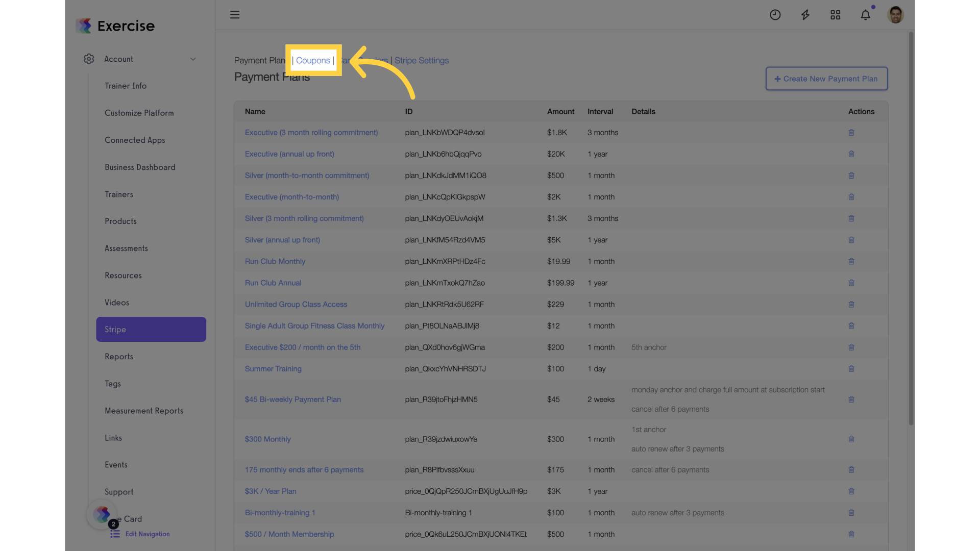Viewport: 980px width, 551px height.
Task: Open Connected Apps in sidebar
Action: click(135, 140)
